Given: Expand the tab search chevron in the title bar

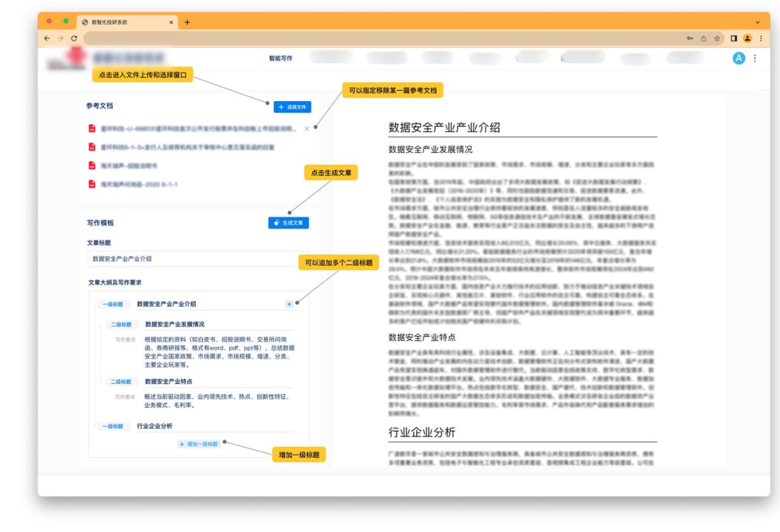Looking at the screenshot, I should pos(757,22).
